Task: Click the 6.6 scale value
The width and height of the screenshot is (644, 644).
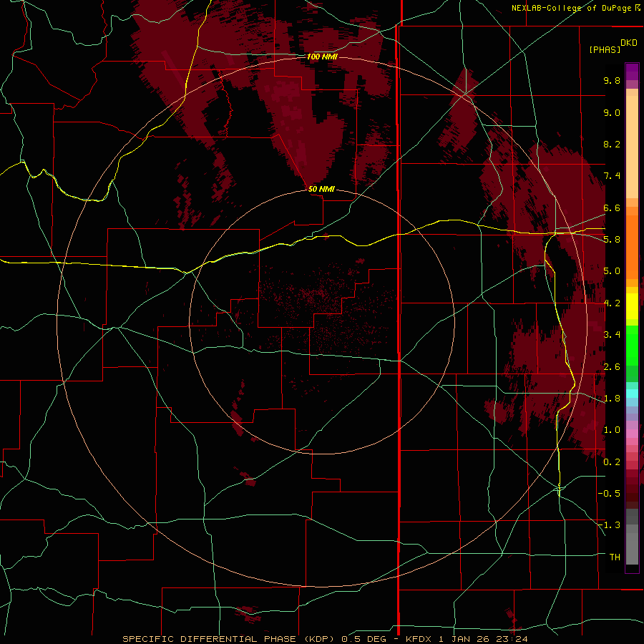Action: click(x=612, y=208)
